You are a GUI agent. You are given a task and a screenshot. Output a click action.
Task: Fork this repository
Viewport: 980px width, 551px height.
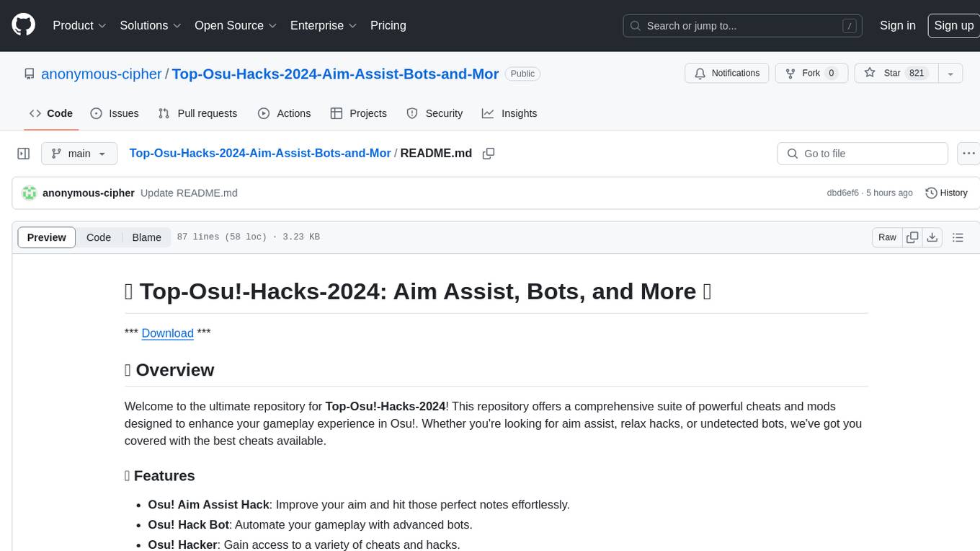[x=810, y=74]
